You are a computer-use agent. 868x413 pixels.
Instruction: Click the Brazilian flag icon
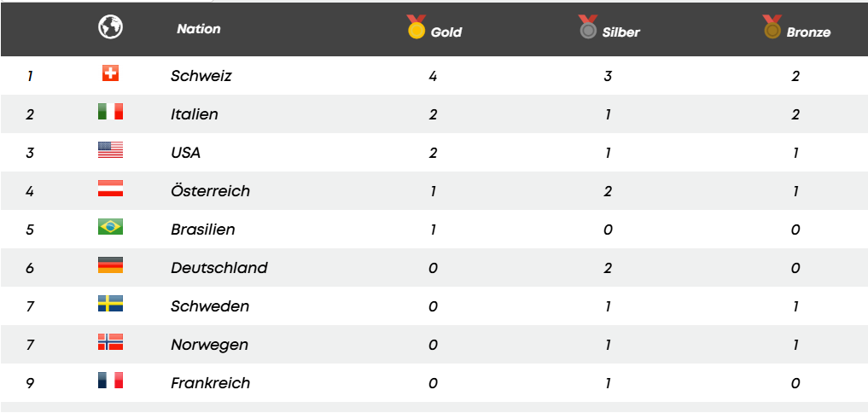110,227
